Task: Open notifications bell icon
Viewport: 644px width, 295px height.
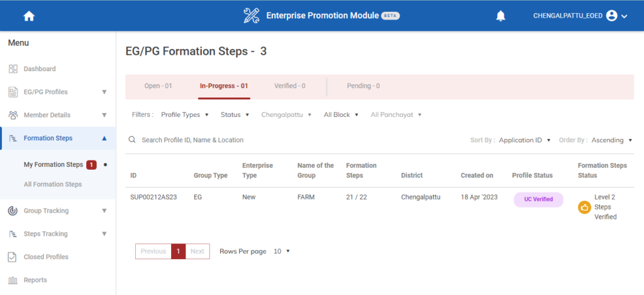Action: tap(501, 16)
